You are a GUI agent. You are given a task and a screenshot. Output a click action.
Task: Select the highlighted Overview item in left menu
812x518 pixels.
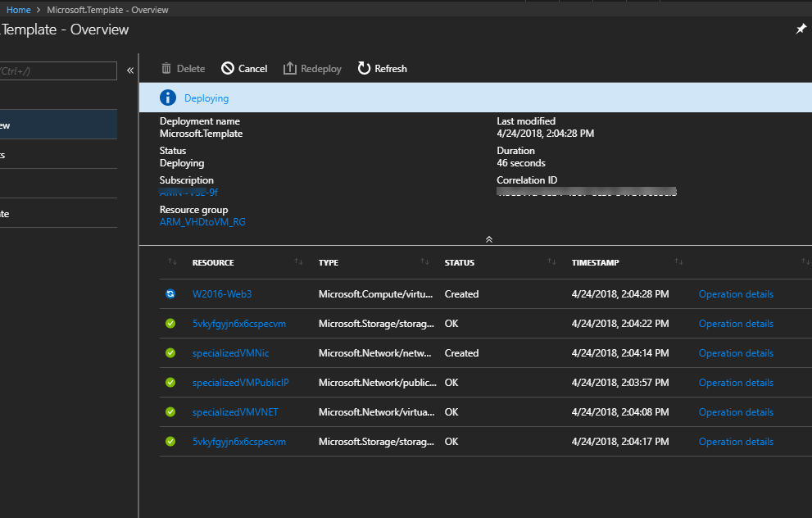[58, 125]
